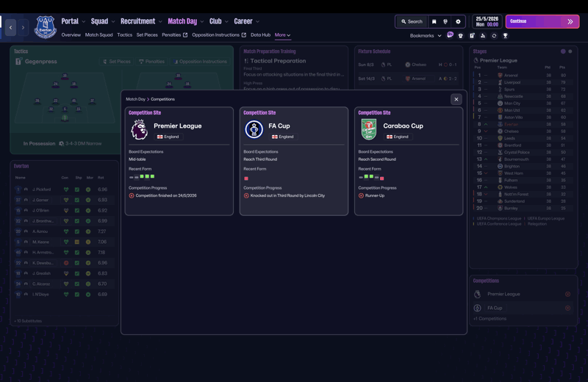Click the Premier League competition finished icon
The width and height of the screenshot is (588, 382).
point(132,195)
